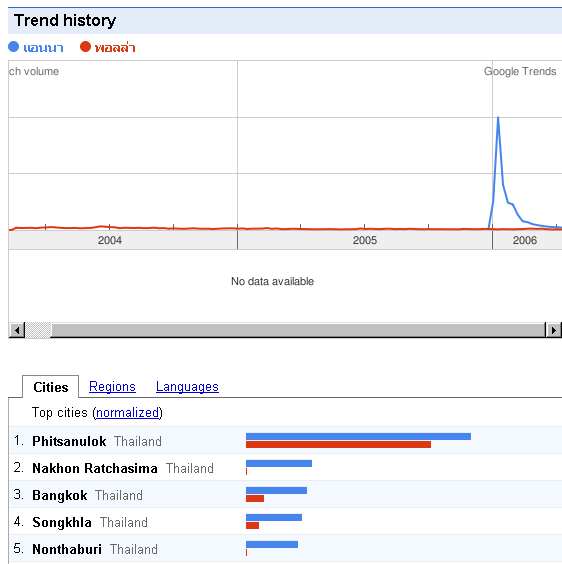Click Phitsanulok city entry
The height and width of the screenshot is (564, 562).
pyautogui.click(x=69, y=441)
